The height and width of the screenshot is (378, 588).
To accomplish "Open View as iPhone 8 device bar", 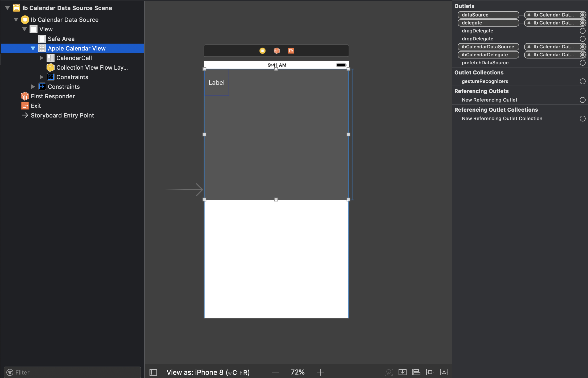I will (208, 372).
